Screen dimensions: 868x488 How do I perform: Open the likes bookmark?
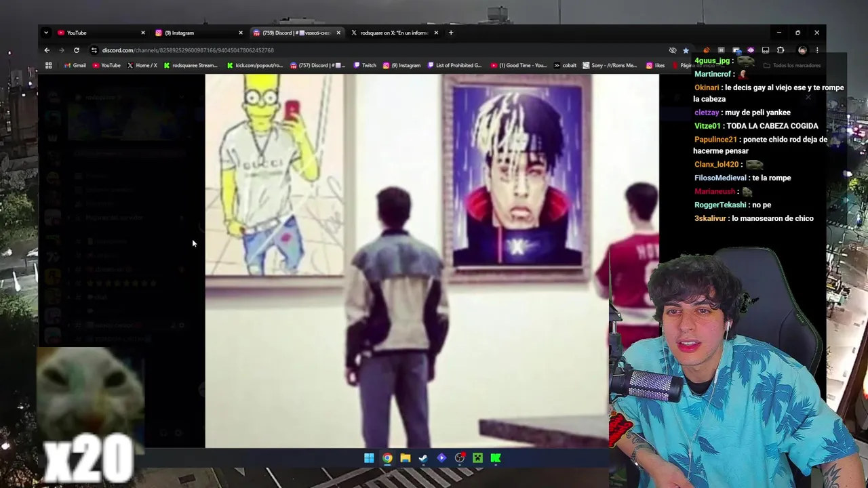(655, 66)
